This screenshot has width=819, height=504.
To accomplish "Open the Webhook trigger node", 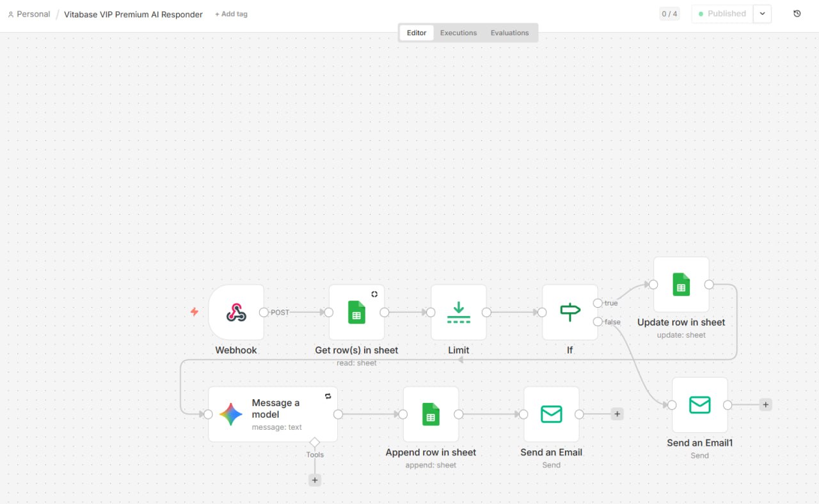I will [x=236, y=312].
